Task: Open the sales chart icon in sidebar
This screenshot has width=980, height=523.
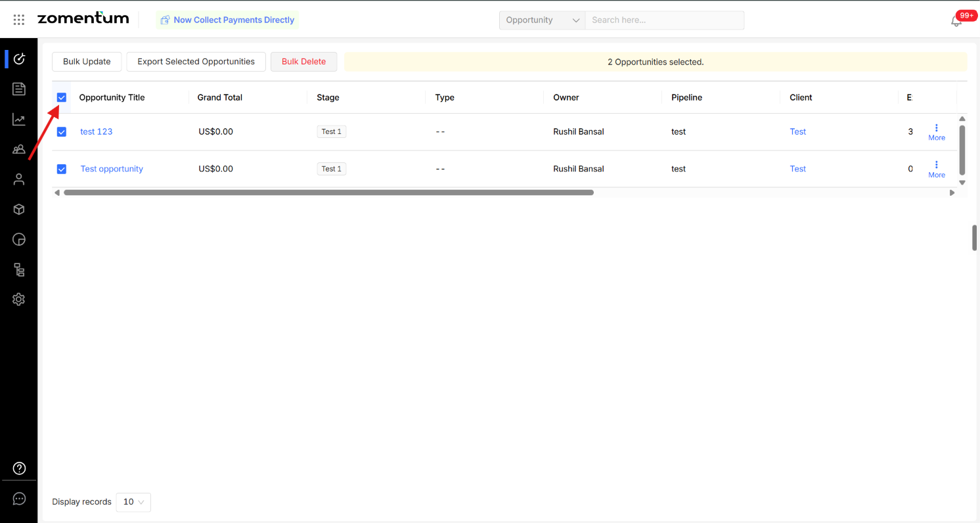Action: (x=19, y=119)
